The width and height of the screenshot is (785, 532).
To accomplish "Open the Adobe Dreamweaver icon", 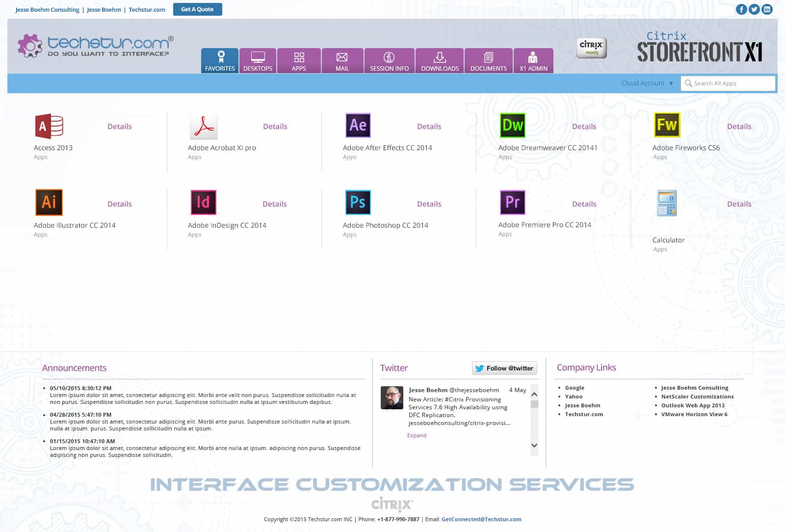I will coord(512,125).
